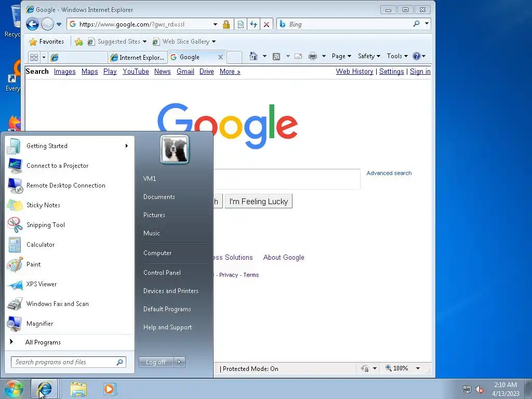Open a new blank tab
Image resolution: width=532 pixels, height=399 pixels.
pos(234,57)
